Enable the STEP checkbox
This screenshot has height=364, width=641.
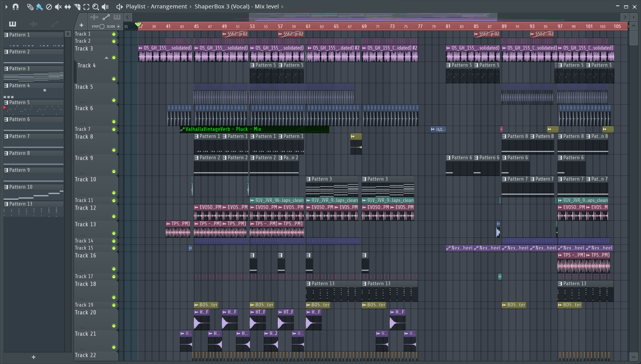click(102, 26)
